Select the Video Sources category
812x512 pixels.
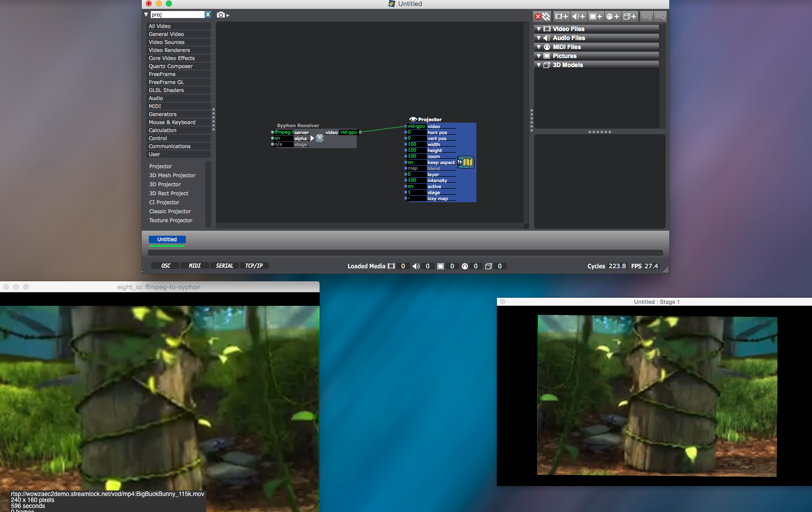tap(178, 42)
